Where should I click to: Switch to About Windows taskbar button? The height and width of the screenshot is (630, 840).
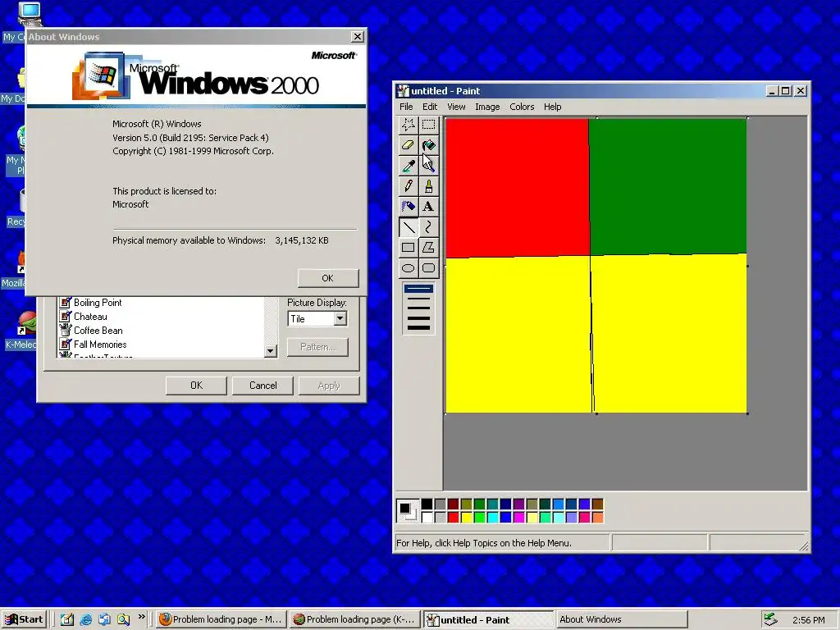tap(622, 619)
